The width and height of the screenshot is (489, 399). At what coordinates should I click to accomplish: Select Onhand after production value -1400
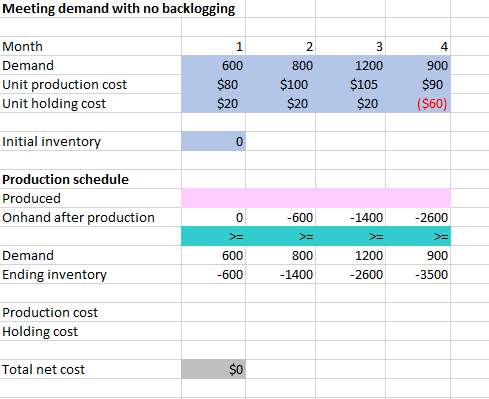[x=351, y=217]
